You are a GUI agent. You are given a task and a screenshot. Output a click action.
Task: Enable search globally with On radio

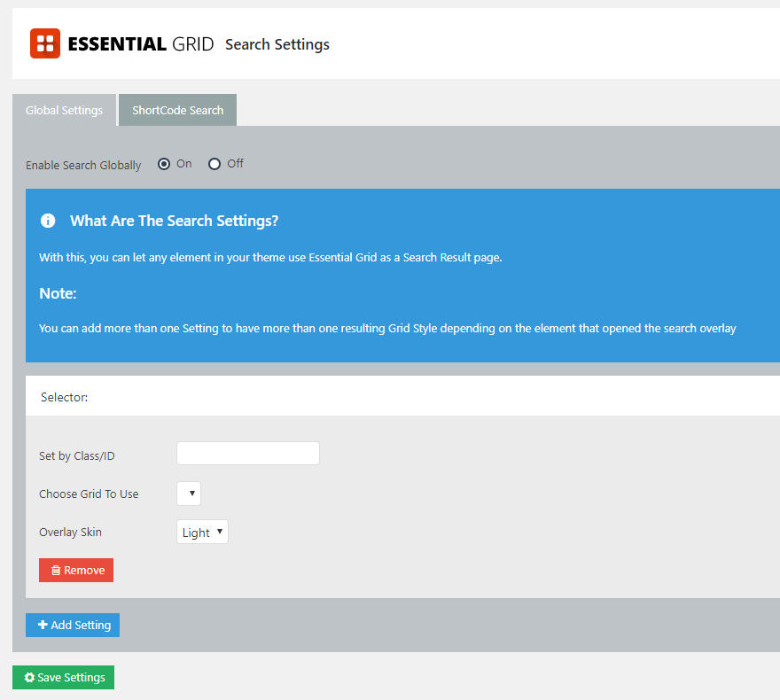pos(164,164)
